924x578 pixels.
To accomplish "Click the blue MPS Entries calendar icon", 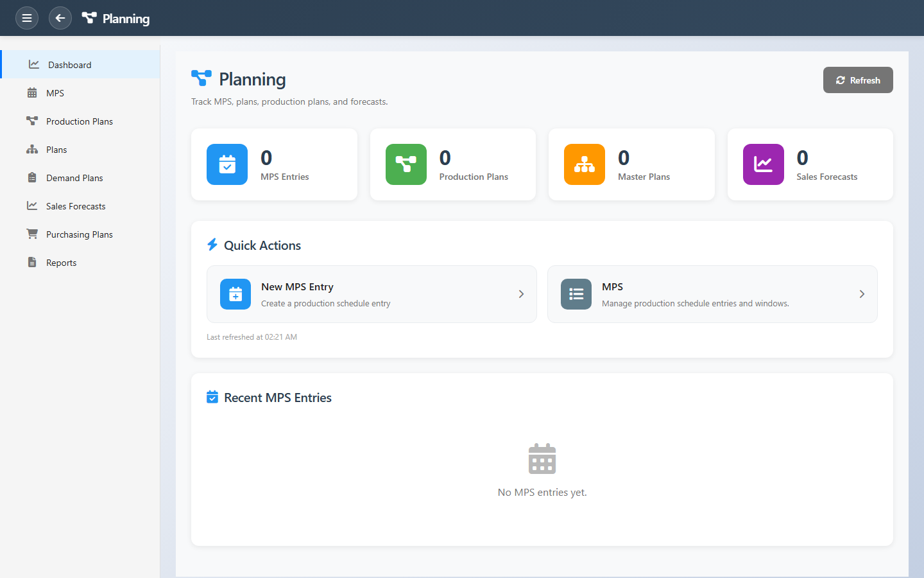I will [x=227, y=164].
